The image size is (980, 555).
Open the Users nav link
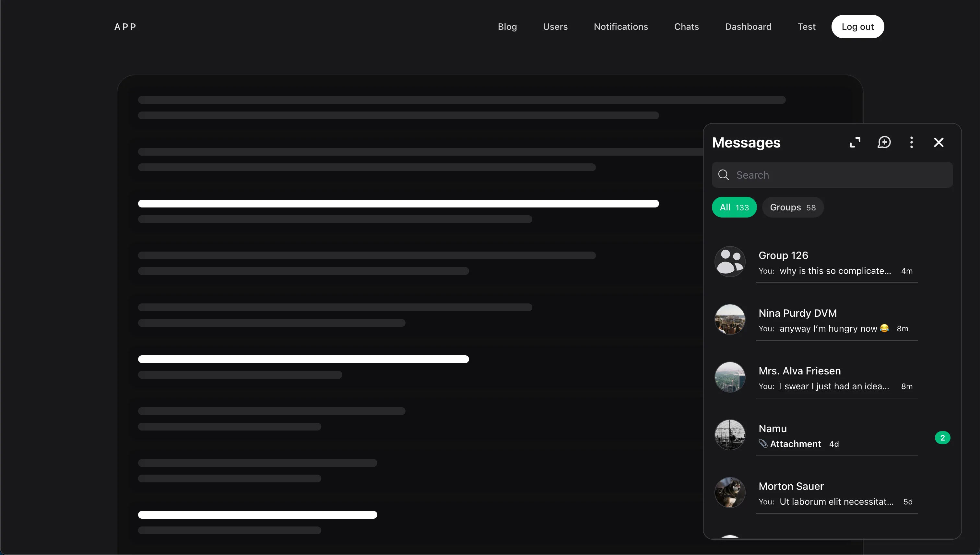click(x=555, y=27)
